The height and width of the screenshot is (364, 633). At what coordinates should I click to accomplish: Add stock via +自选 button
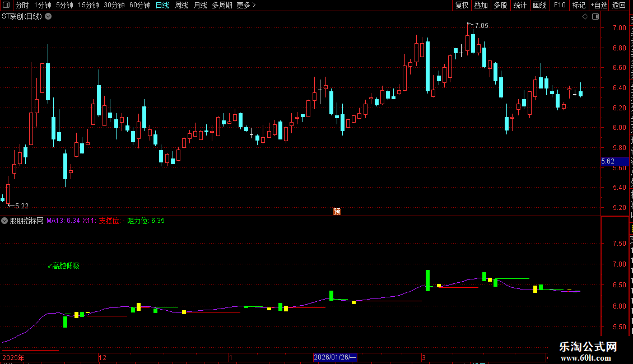599,5
